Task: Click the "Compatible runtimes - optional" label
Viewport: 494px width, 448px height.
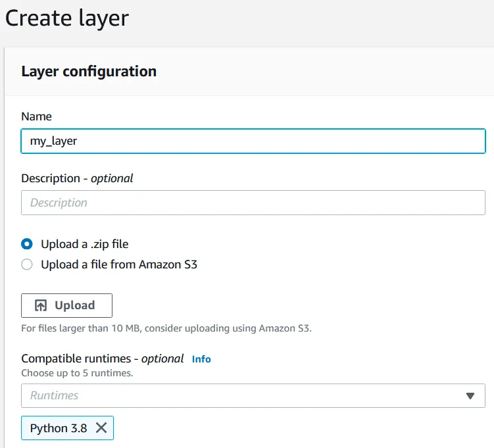Action: (102, 359)
